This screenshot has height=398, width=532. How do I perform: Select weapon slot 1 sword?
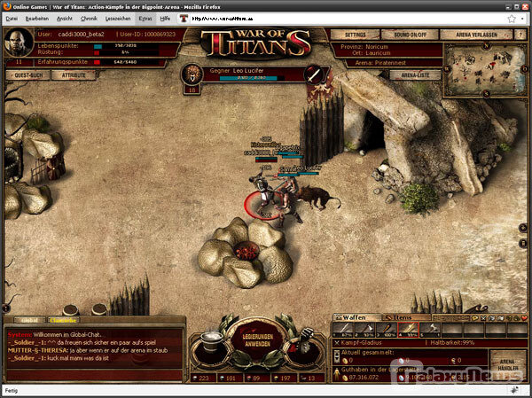click(x=343, y=330)
